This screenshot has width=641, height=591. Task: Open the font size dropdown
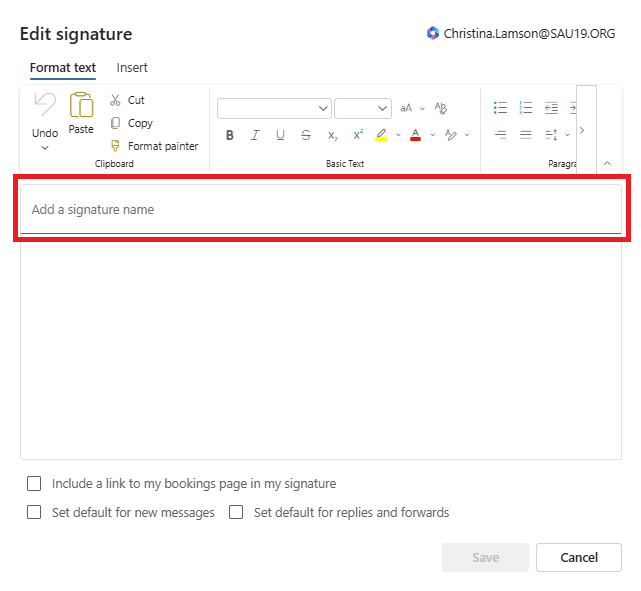[362, 108]
